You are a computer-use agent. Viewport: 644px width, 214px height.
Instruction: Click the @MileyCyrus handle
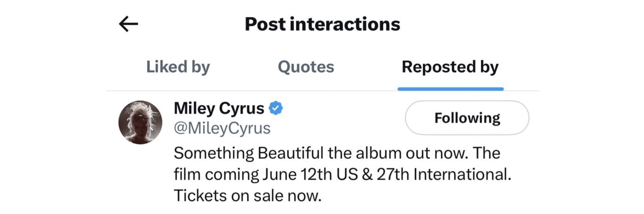coord(222,128)
